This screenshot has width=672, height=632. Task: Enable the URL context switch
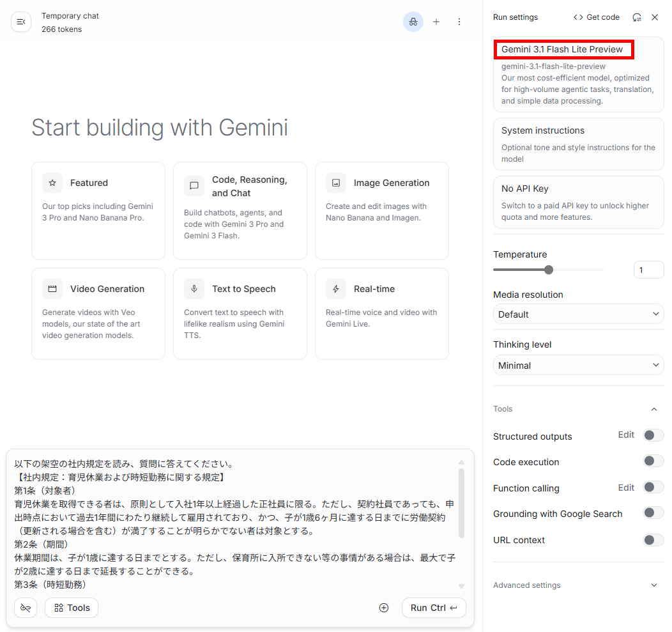tap(653, 540)
